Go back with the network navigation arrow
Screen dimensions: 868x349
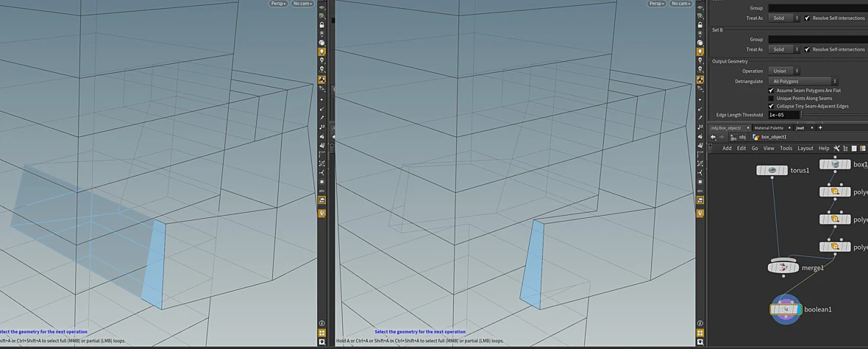[713, 137]
